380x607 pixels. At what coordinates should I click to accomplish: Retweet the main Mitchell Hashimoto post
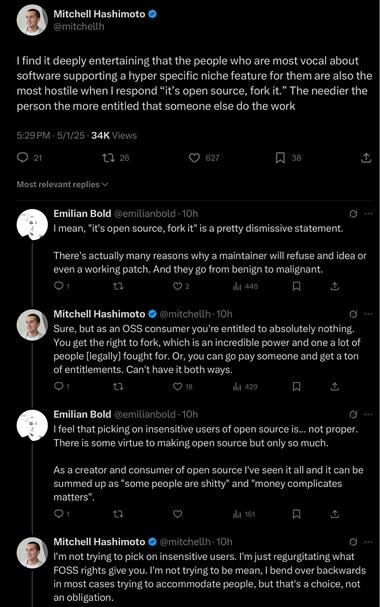coord(108,158)
